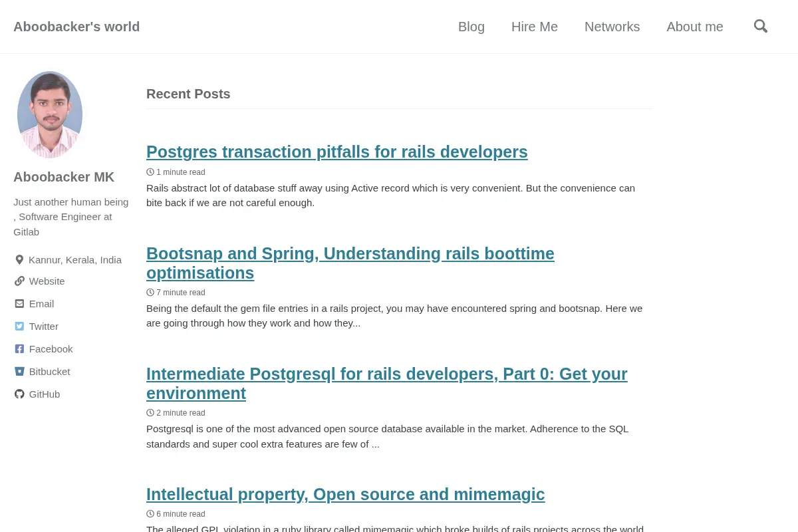
Task: Click the GitHub octocat icon
Action: point(19,394)
